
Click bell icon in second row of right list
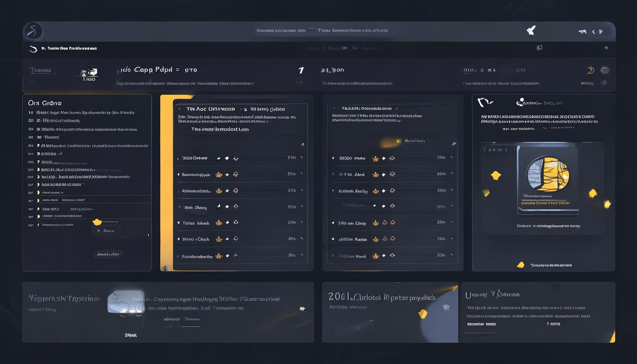392,174
